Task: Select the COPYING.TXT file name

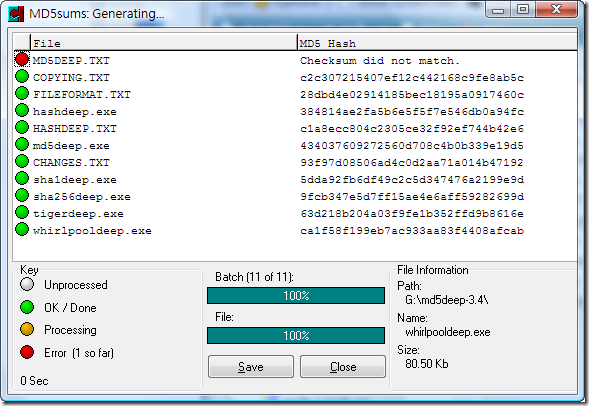Action: pos(71,77)
